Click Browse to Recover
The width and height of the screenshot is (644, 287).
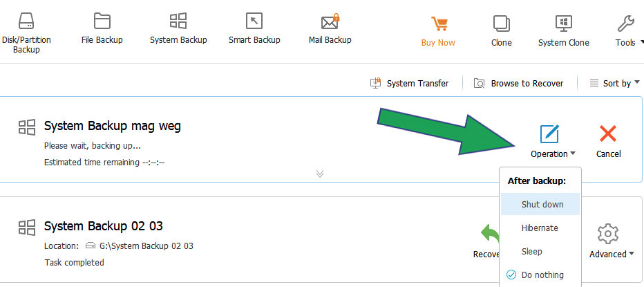tap(519, 83)
